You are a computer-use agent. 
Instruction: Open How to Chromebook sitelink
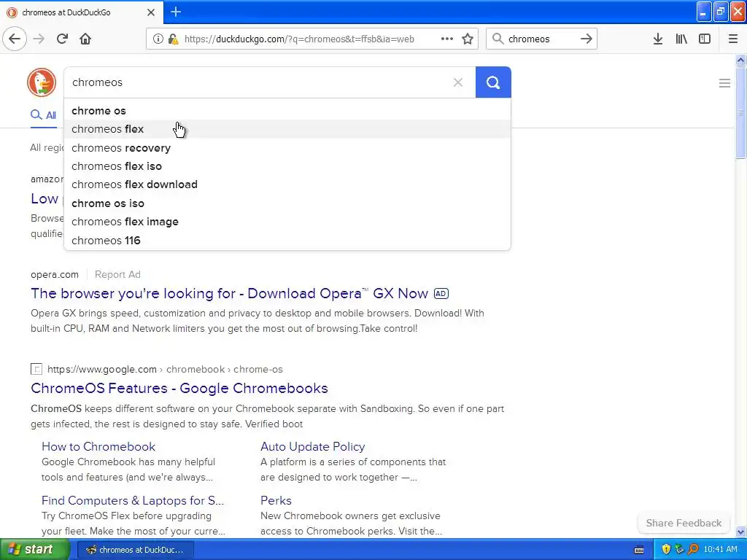[98, 447]
